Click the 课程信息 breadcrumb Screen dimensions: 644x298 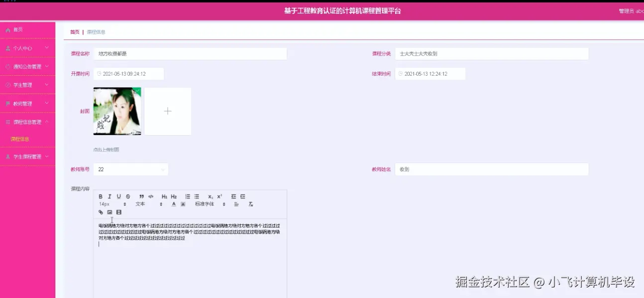pos(96,32)
